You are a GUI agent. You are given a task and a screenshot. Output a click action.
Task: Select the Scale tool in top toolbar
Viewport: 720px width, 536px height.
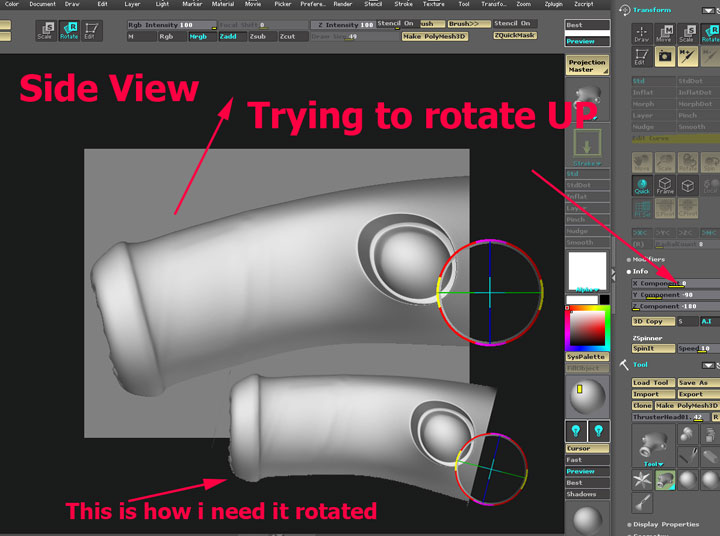click(45, 30)
